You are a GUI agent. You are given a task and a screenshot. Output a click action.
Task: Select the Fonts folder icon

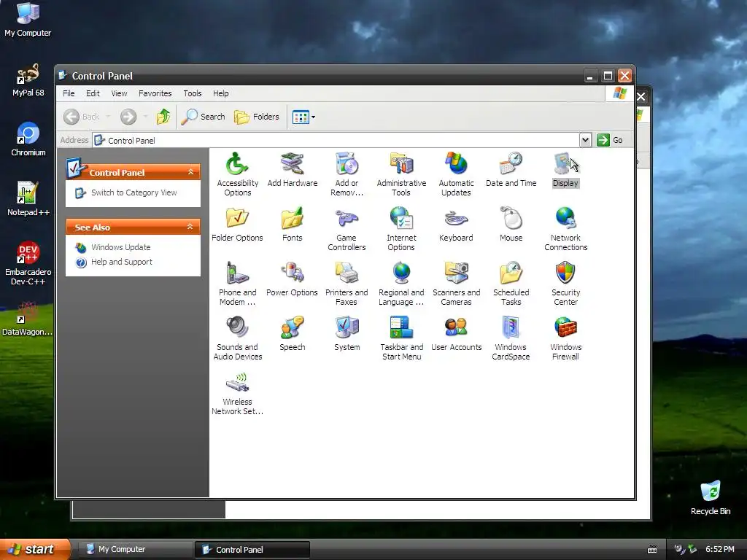[x=292, y=219]
